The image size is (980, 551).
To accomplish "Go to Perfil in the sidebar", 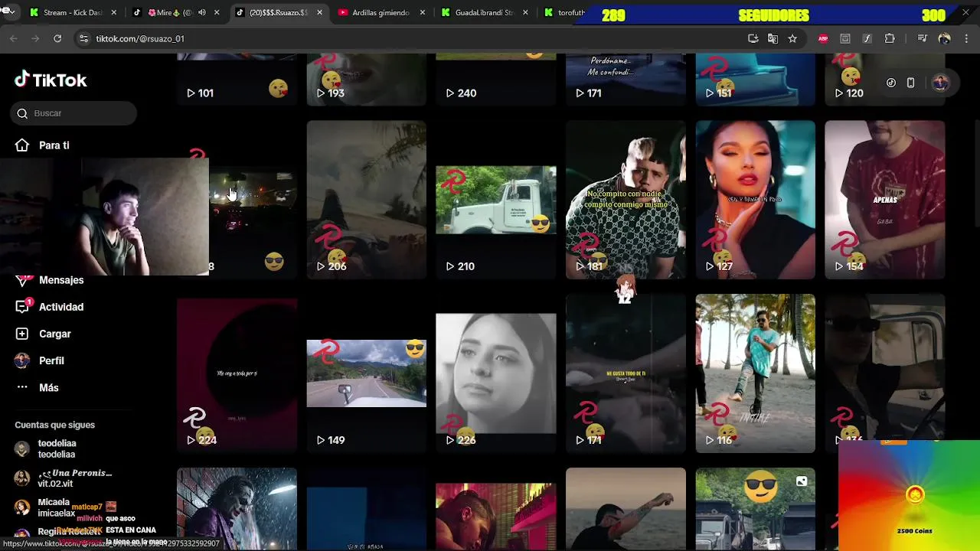I will [51, 360].
